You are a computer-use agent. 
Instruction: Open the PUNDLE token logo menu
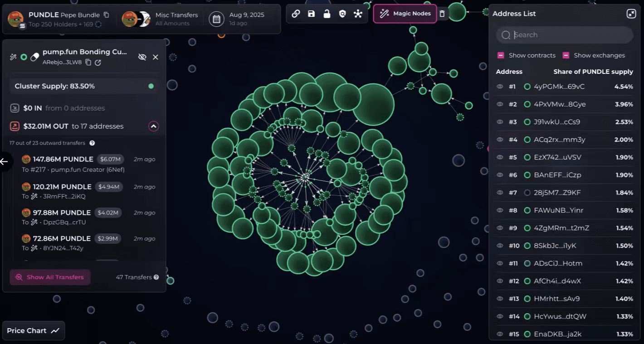[16, 19]
